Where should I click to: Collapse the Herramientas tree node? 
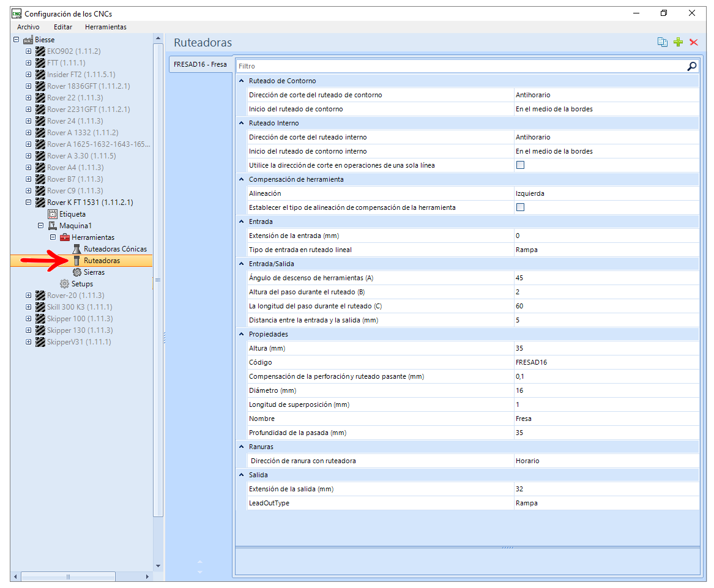pos(53,237)
